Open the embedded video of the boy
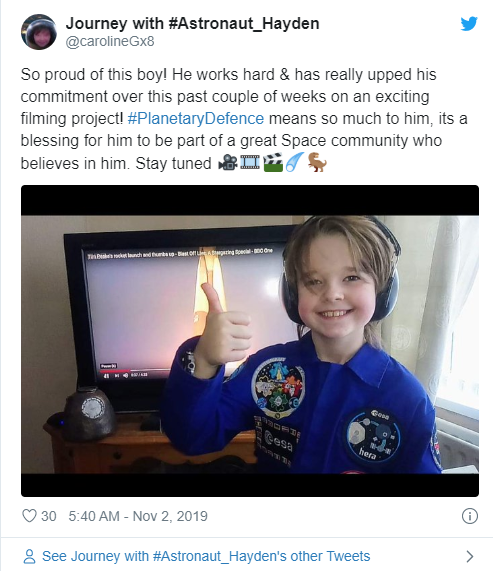This screenshot has height=571, width=493. pyautogui.click(x=250, y=341)
